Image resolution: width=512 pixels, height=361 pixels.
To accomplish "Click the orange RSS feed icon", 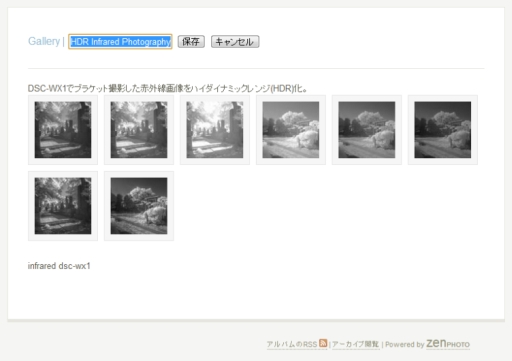I will pos(323,343).
